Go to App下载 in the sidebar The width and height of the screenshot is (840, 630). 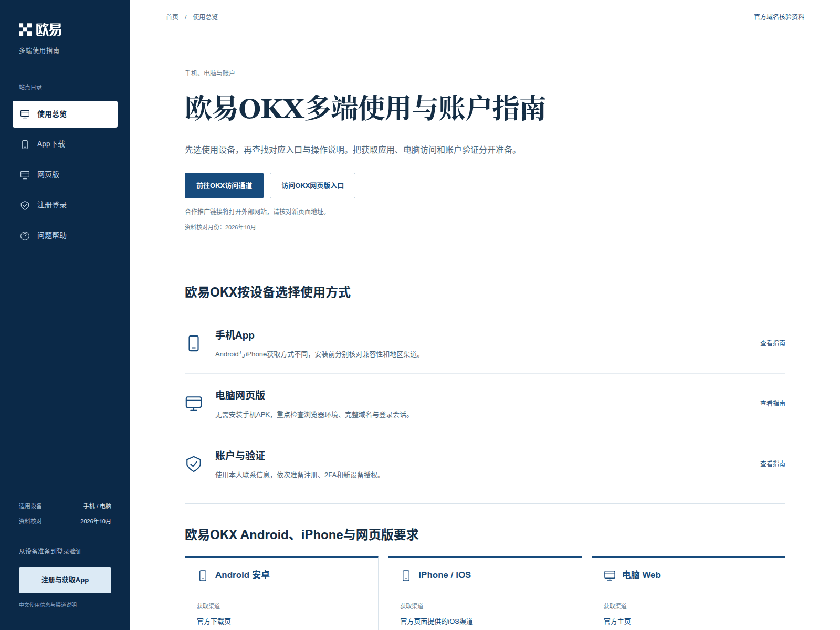coord(65,144)
